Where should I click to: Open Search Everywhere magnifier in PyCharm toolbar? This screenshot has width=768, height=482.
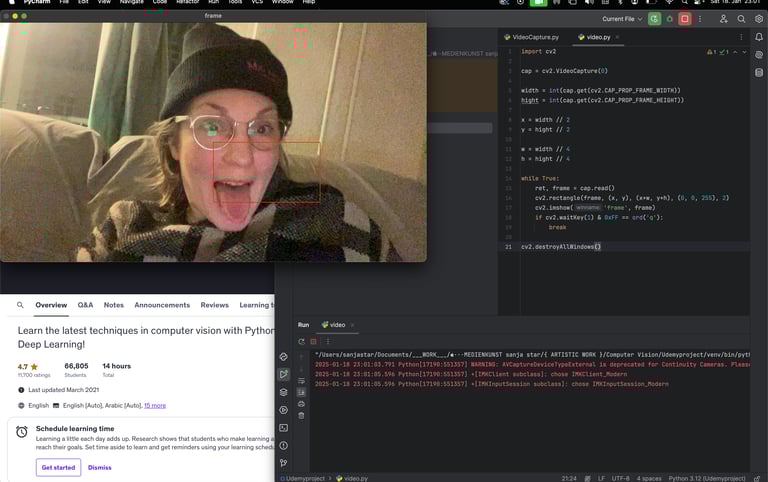(x=741, y=19)
